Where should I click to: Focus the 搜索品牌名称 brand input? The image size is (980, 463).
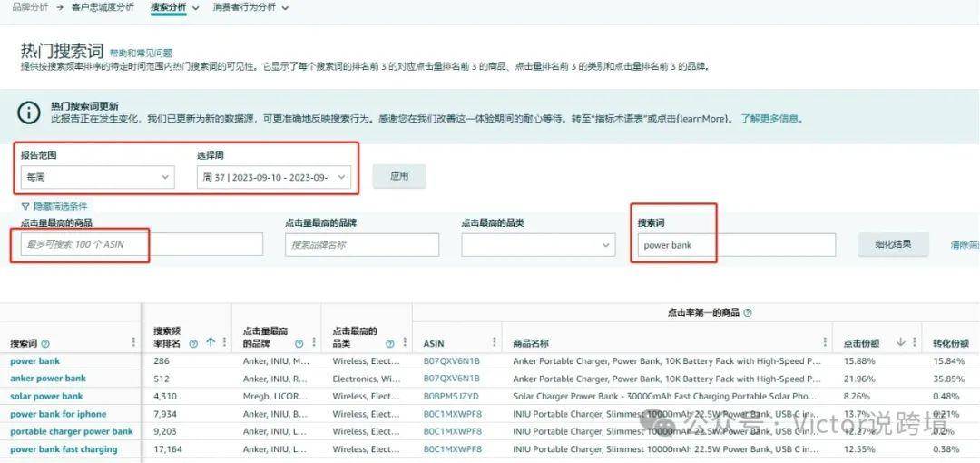coord(362,244)
